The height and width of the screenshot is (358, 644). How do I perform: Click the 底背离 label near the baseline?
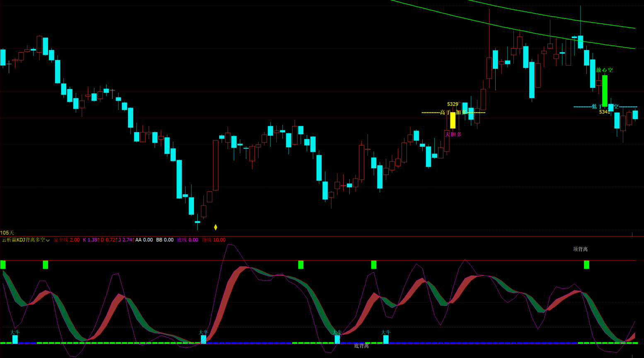pyautogui.click(x=361, y=346)
